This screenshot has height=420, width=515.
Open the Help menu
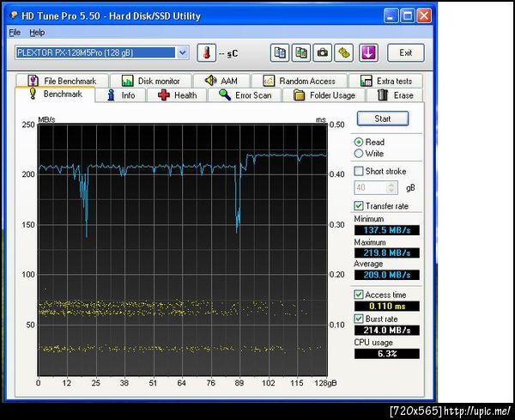tap(37, 33)
